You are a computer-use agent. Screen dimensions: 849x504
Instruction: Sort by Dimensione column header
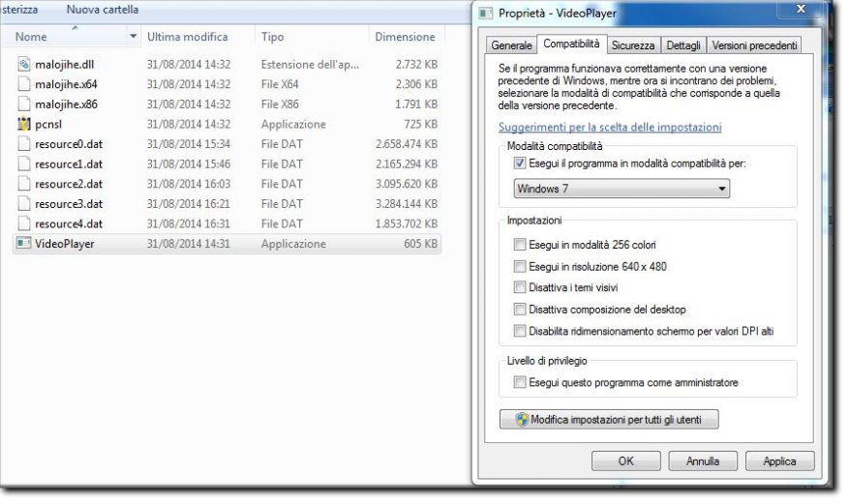pyautogui.click(x=405, y=37)
